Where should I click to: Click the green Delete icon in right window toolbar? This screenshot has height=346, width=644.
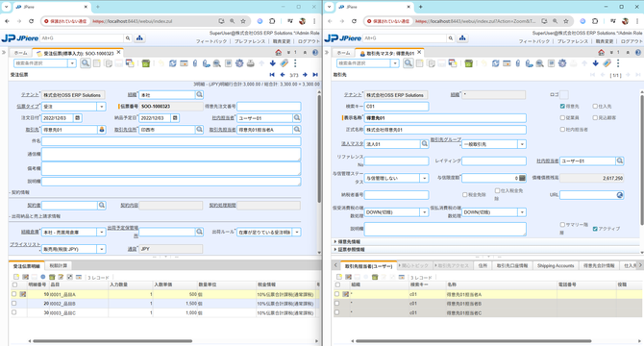(x=469, y=63)
